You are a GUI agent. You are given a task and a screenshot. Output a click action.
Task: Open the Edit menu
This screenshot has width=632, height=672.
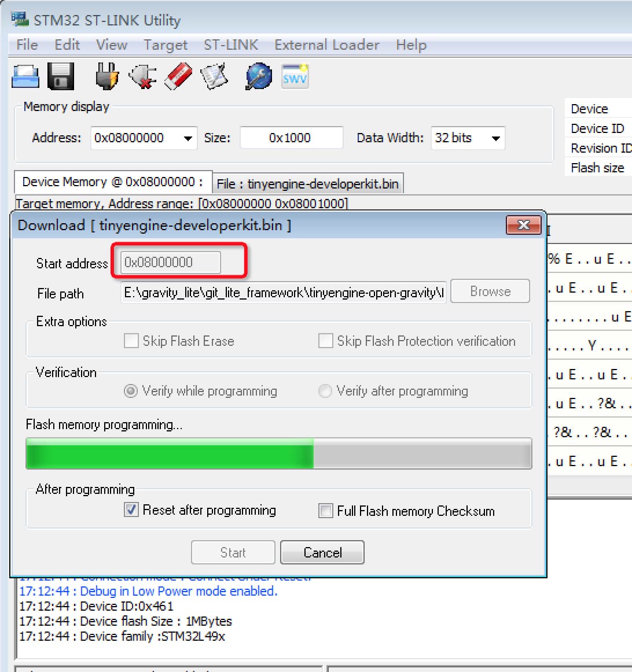pos(67,45)
